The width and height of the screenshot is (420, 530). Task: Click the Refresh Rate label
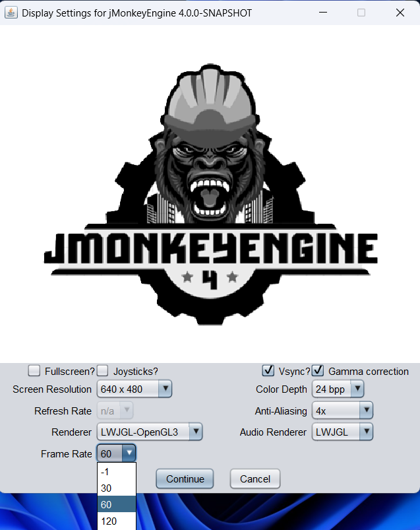click(63, 411)
